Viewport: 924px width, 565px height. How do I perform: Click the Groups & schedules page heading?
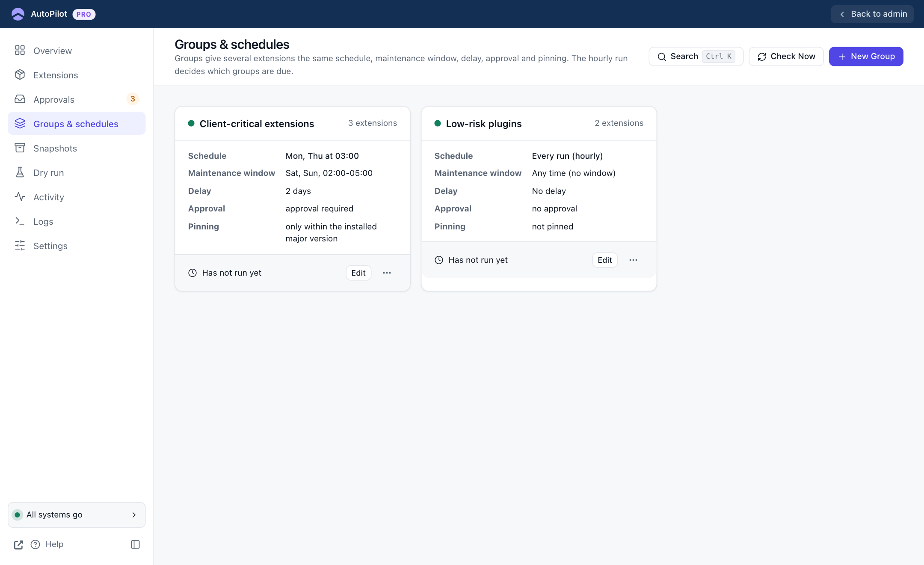[x=232, y=45]
